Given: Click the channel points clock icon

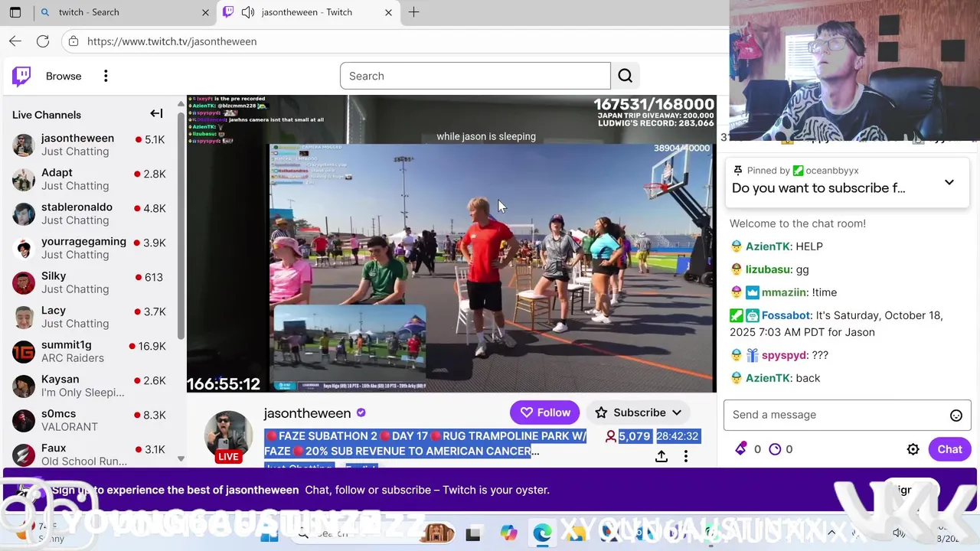Looking at the screenshot, I should pyautogui.click(x=775, y=449).
